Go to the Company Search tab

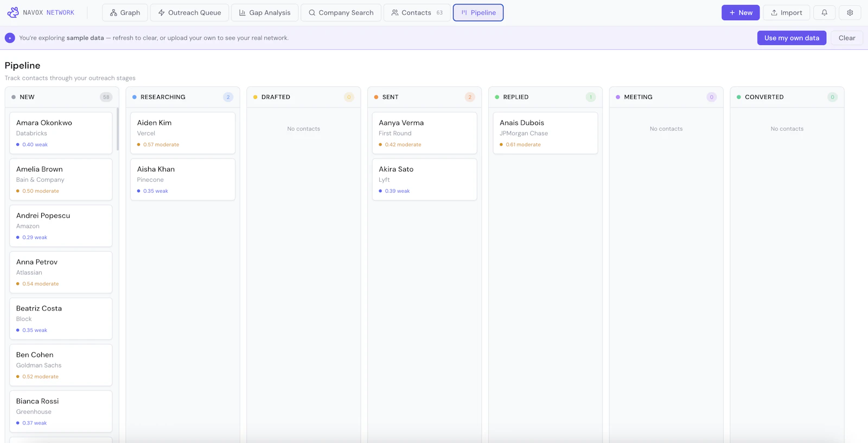tap(341, 12)
